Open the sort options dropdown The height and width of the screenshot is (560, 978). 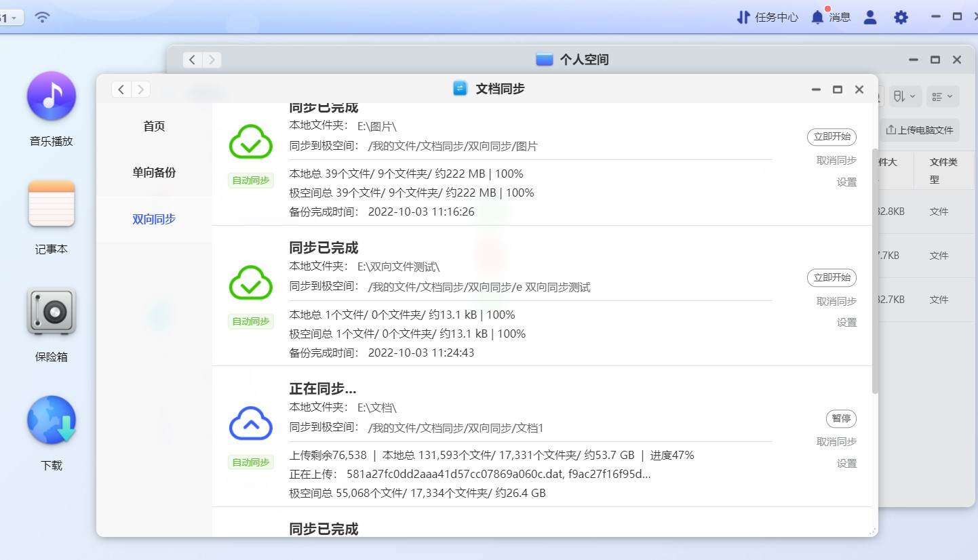point(905,96)
